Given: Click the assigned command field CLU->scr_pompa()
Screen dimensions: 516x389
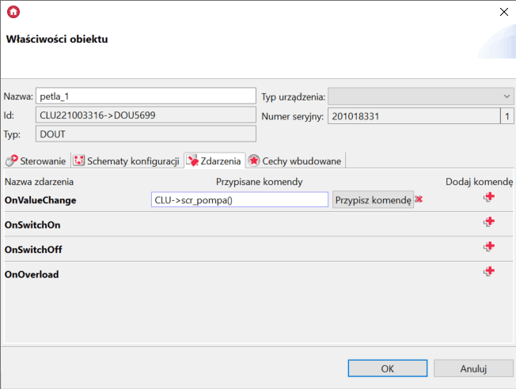Looking at the screenshot, I should 240,200.
